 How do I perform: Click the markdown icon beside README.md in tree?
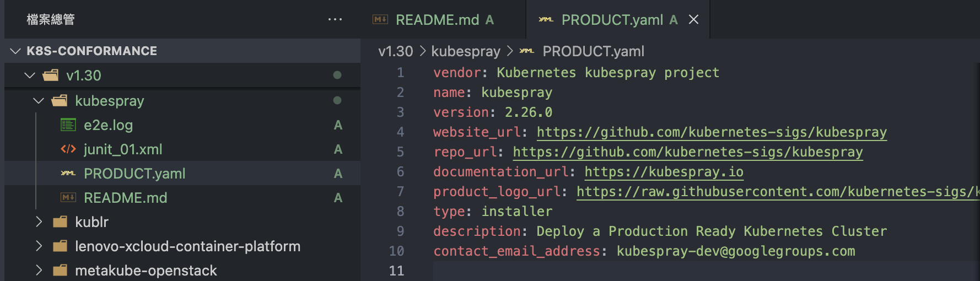tap(68, 198)
